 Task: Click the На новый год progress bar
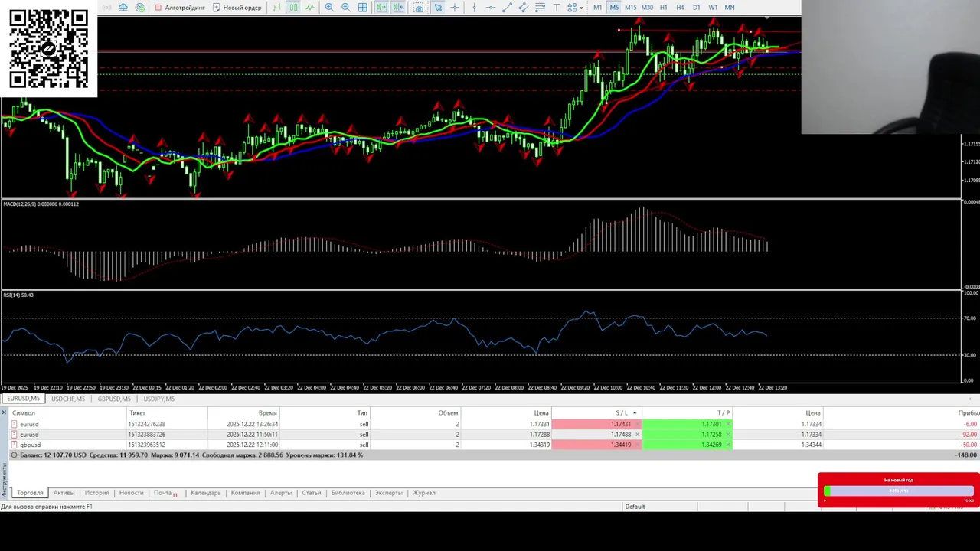click(898, 491)
